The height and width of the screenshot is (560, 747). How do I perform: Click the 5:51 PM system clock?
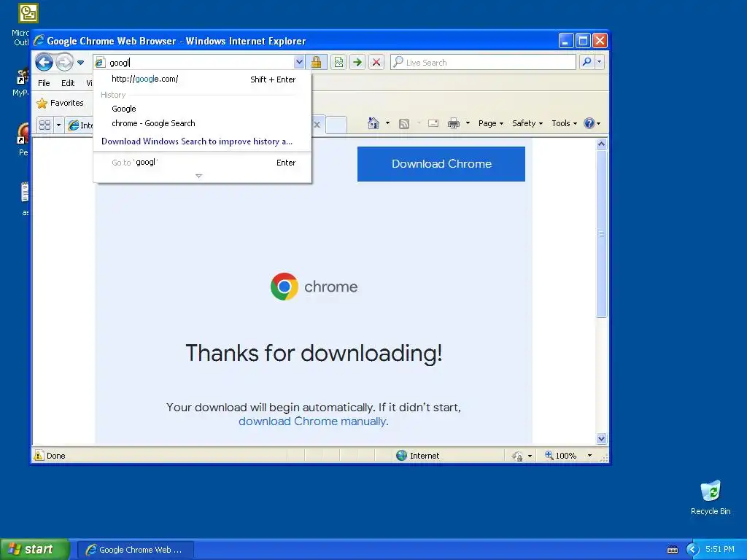720,550
